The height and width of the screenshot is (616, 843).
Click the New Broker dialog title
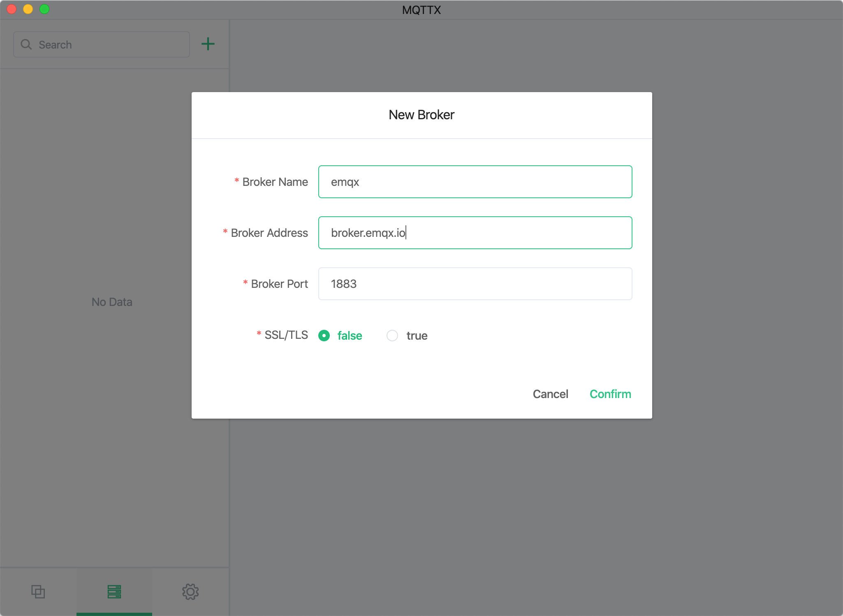point(421,115)
